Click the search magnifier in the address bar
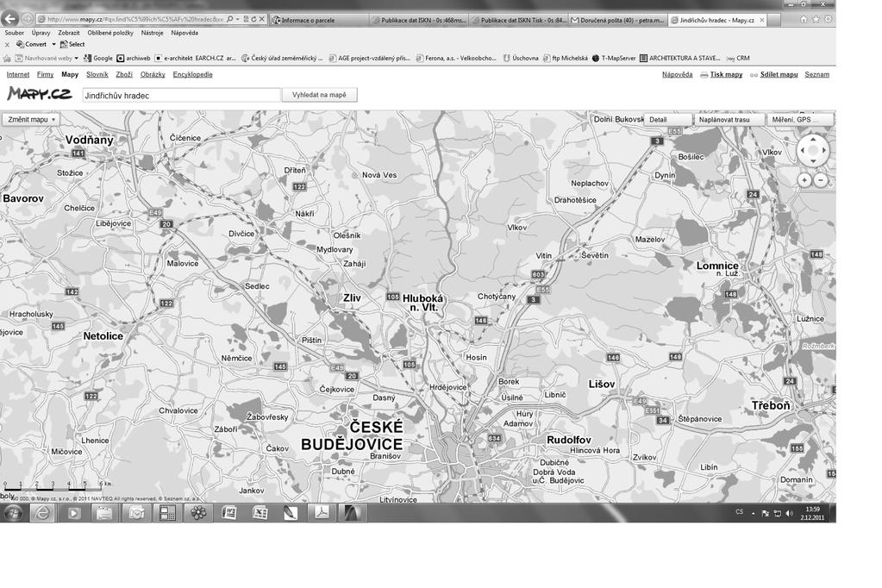The image size is (882, 588). pos(229,19)
